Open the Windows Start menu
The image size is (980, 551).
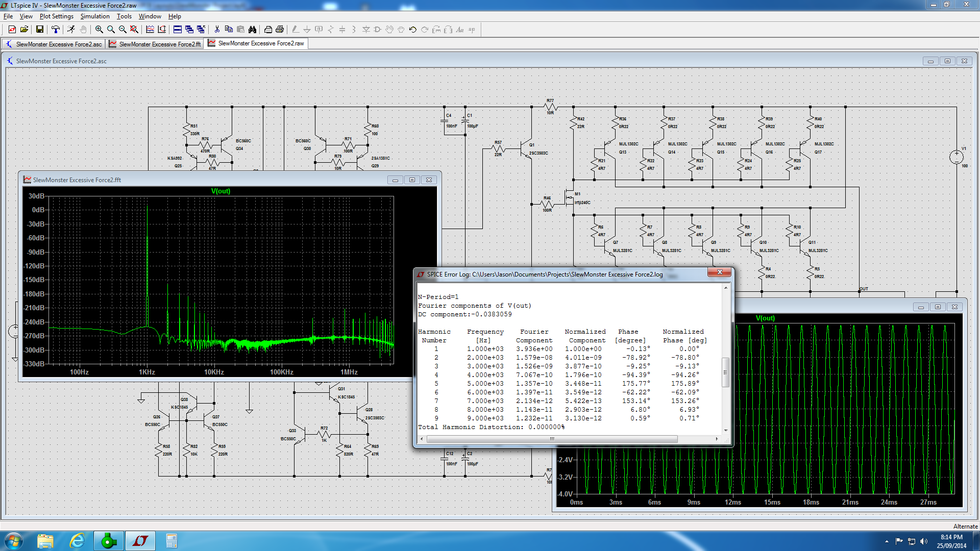(13, 541)
